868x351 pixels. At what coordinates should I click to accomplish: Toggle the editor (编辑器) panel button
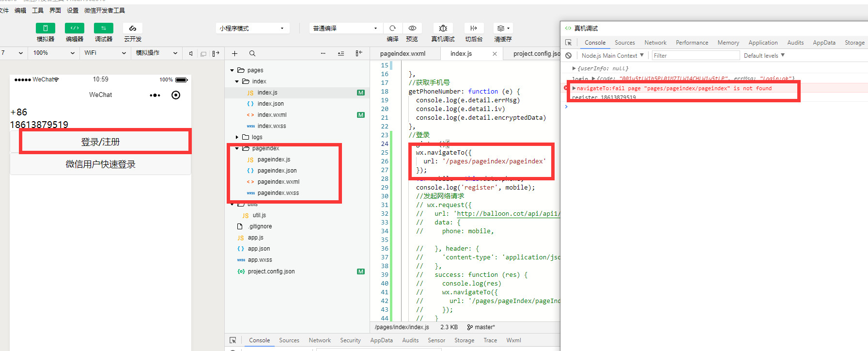coord(75,28)
